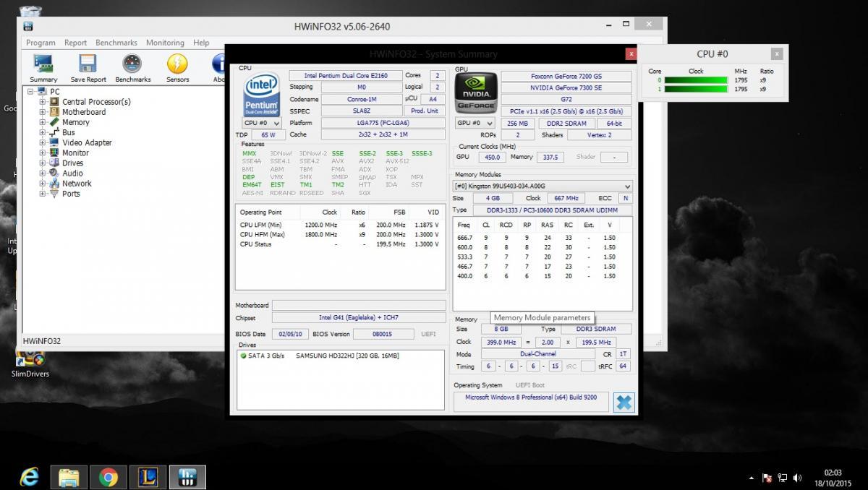868x490 pixels.
Task: Click the Microsoft Windows 8 Professional field
Action: click(531, 402)
